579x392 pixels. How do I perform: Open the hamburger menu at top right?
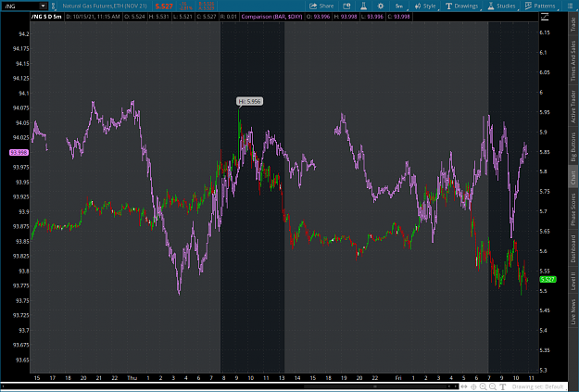coord(570,6)
